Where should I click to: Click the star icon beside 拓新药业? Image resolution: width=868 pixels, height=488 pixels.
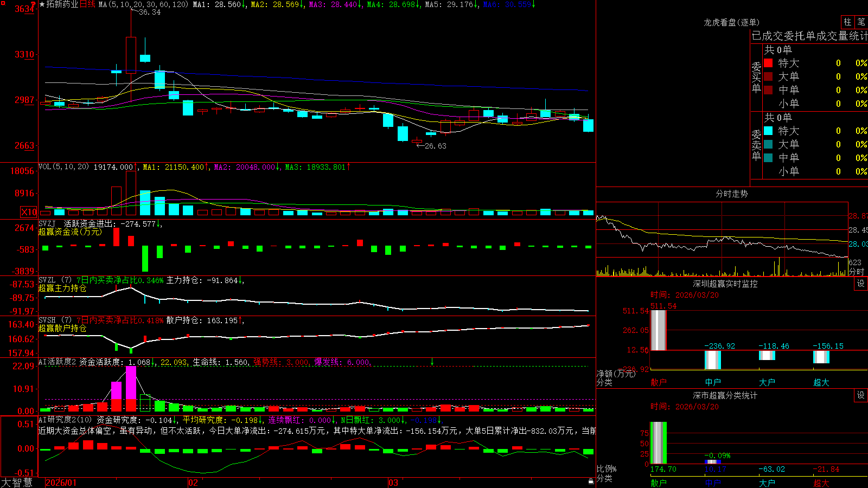pos(42,4)
